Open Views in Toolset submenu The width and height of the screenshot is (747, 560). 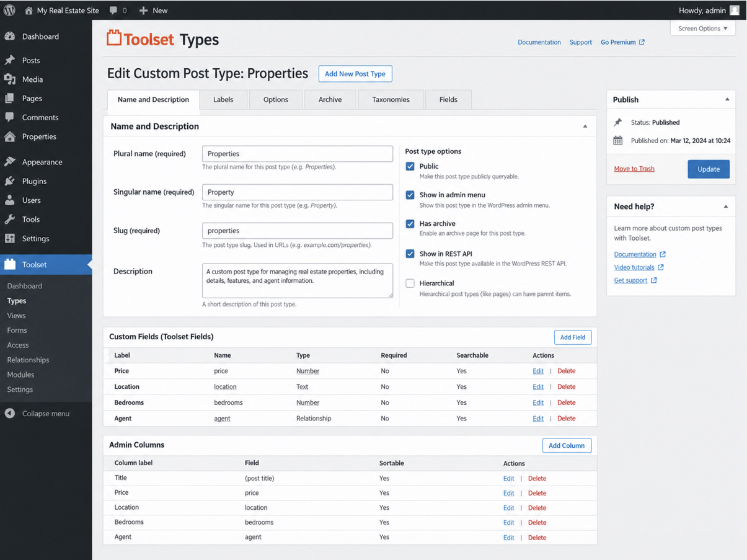point(17,316)
